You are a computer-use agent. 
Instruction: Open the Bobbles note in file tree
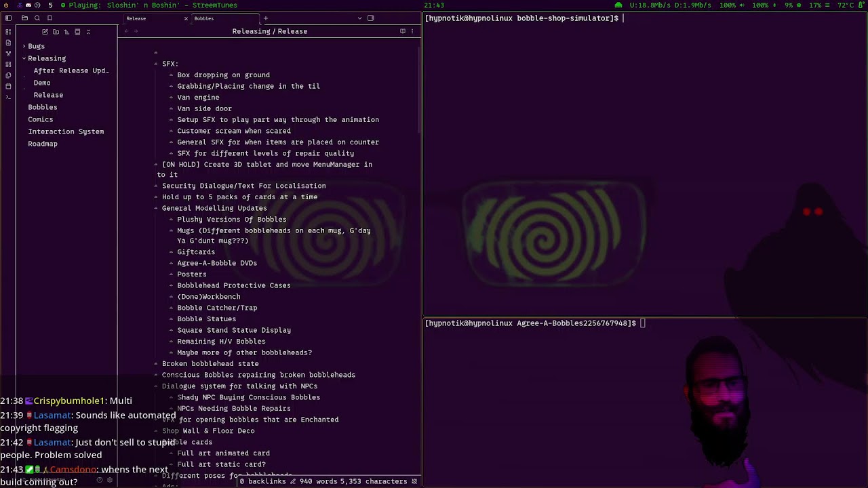pos(42,107)
